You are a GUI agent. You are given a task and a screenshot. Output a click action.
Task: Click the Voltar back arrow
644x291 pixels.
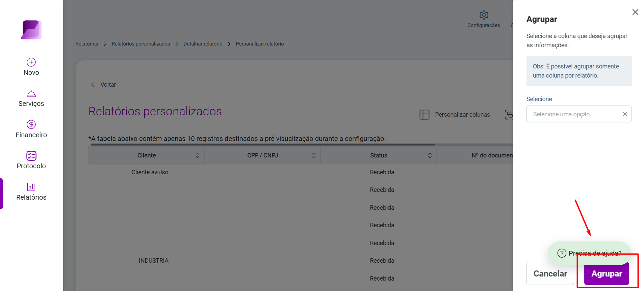pyautogui.click(x=93, y=85)
